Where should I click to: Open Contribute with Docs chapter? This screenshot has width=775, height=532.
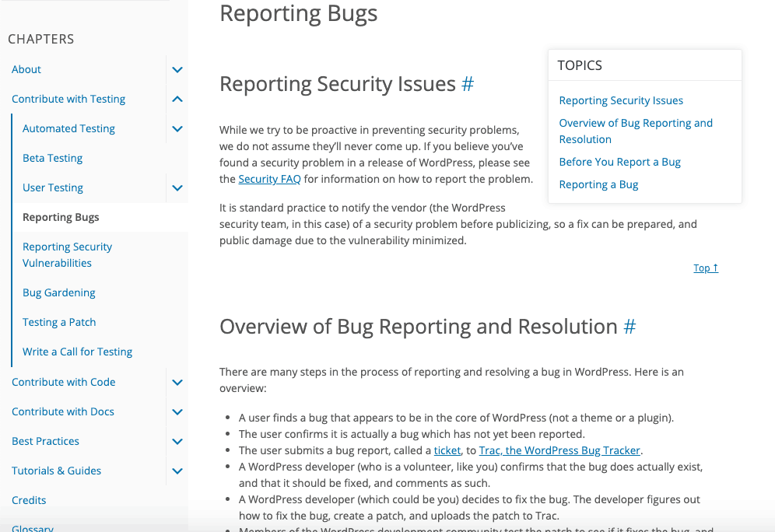(x=63, y=412)
